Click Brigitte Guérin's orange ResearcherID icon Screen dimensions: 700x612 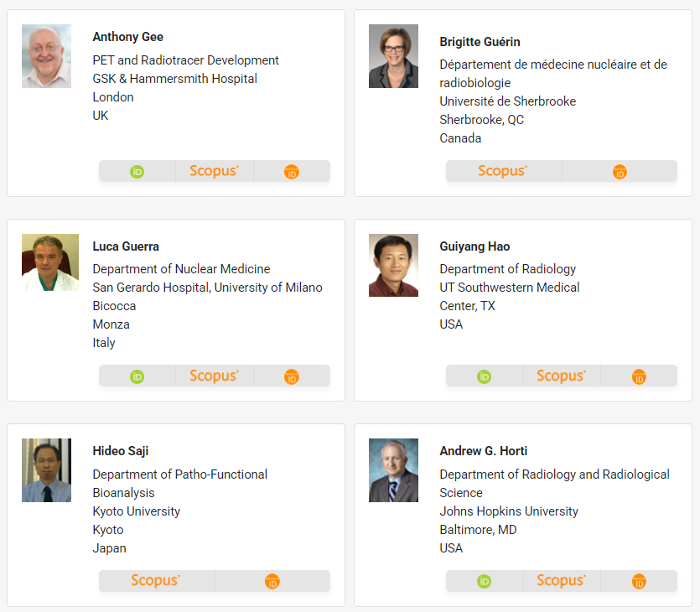tap(620, 172)
